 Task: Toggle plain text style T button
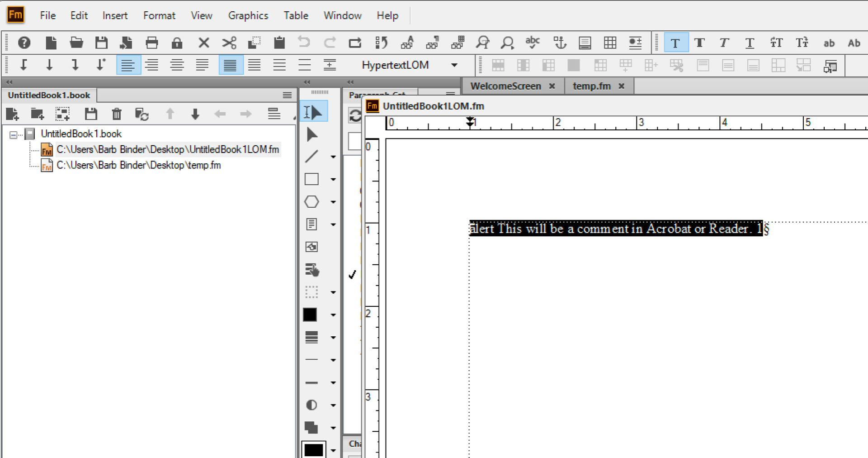[x=676, y=43]
